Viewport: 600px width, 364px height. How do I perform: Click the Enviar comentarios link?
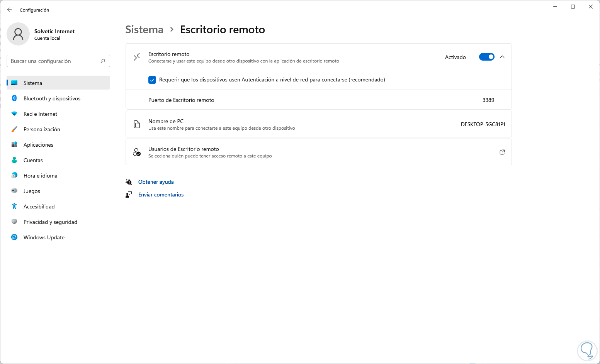coord(161,195)
